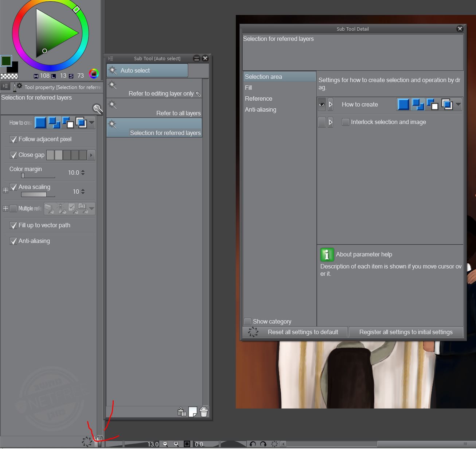
Task: Click the Area scaling value stepper
Action: coord(83,191)
